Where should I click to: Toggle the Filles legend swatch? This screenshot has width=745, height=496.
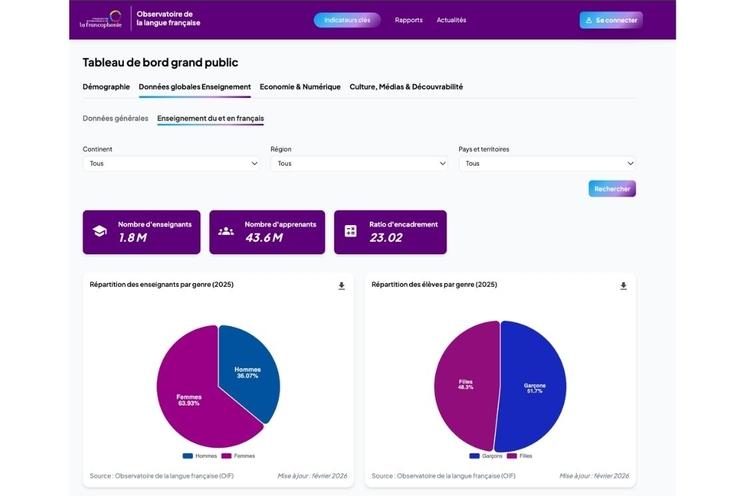point(514,456)
